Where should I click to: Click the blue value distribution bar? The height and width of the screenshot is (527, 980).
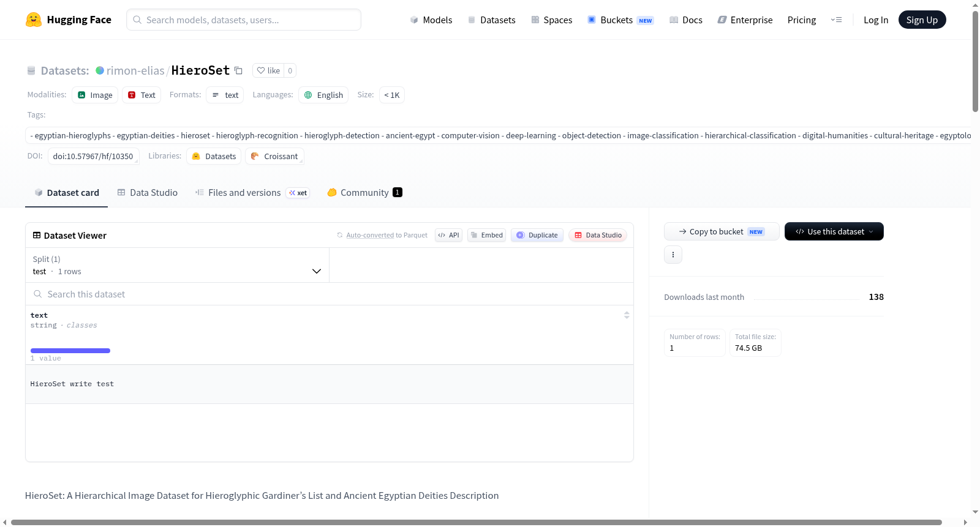(x=70, y=351)
